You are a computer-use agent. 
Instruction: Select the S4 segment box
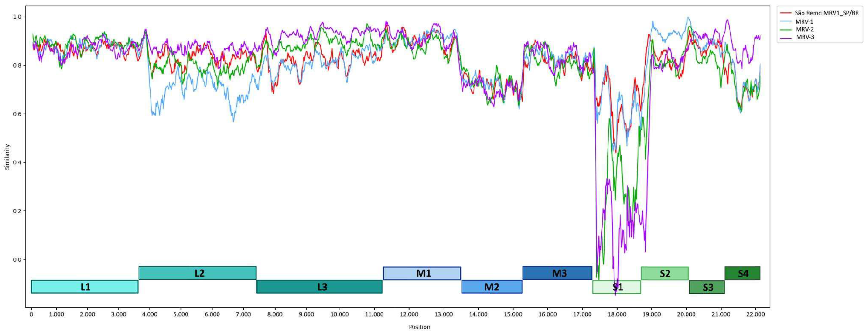(743, 273)
